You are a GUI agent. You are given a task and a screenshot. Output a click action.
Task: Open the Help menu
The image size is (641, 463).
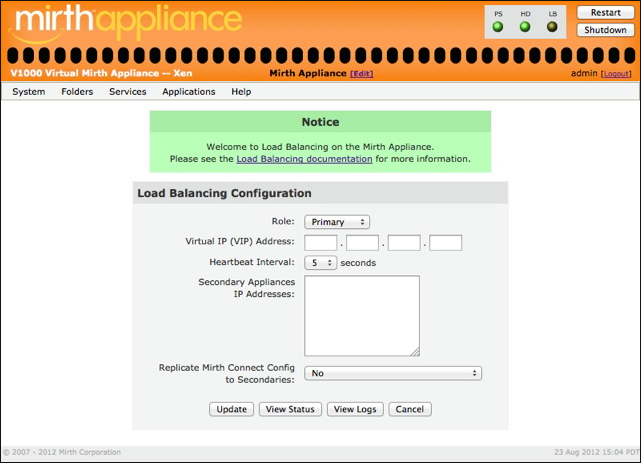click(241, 92)
